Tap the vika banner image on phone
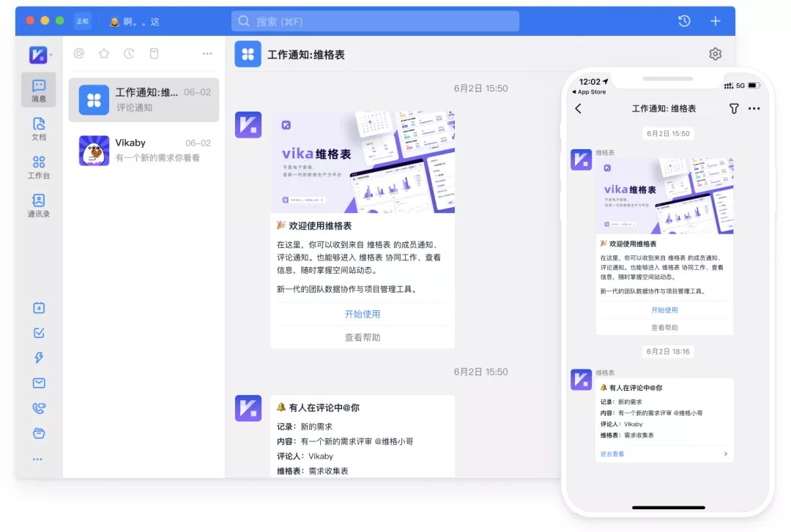791x532 pixels. (664, 195)
